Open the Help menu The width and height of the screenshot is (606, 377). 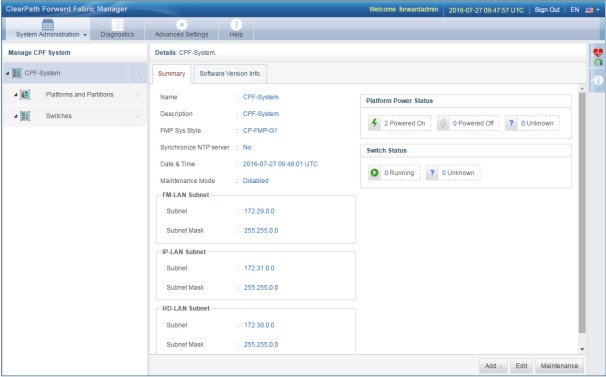click(236, 29)
